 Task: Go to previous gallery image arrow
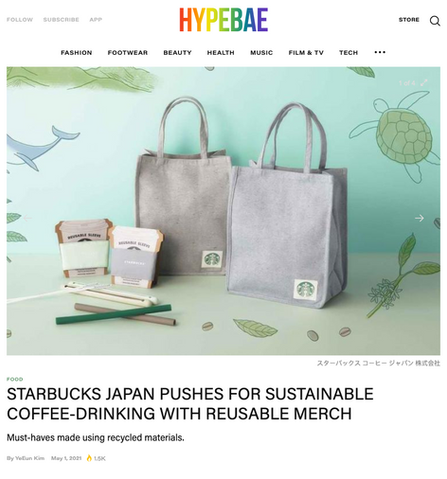pos(27,218)
